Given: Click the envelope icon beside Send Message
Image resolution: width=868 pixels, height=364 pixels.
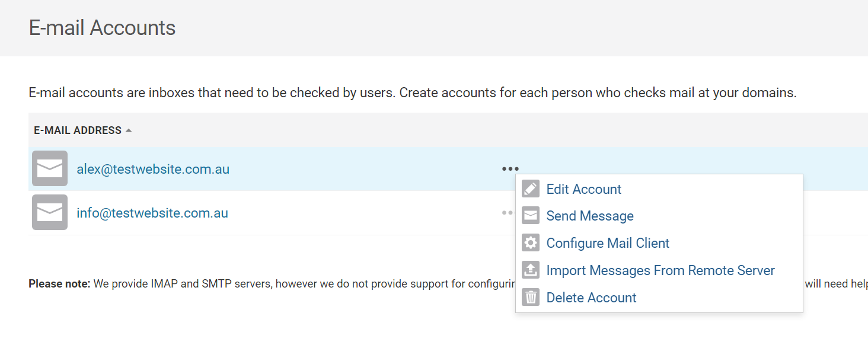Looking at the screenshot, I should coord(530,216).
